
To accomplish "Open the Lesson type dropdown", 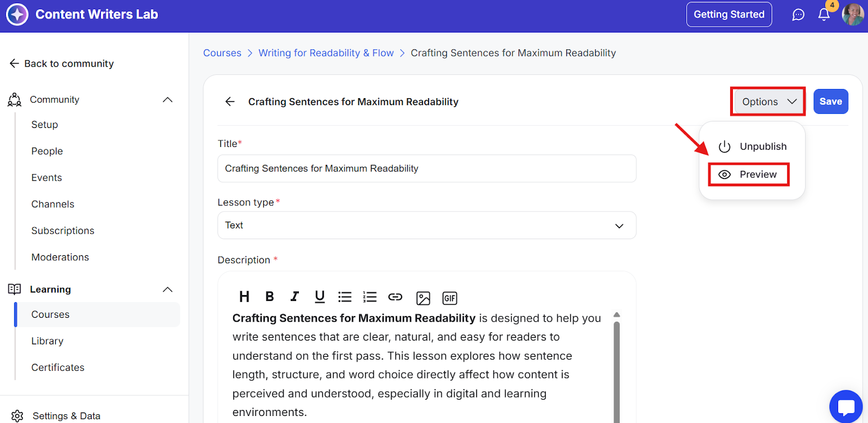I will click(x=426, y=225).
